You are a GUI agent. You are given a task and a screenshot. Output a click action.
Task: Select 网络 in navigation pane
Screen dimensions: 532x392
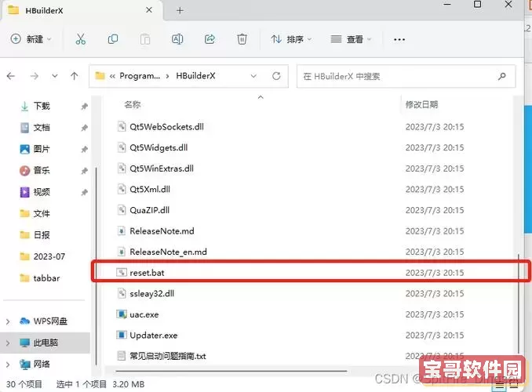click(x=42, y=365)
